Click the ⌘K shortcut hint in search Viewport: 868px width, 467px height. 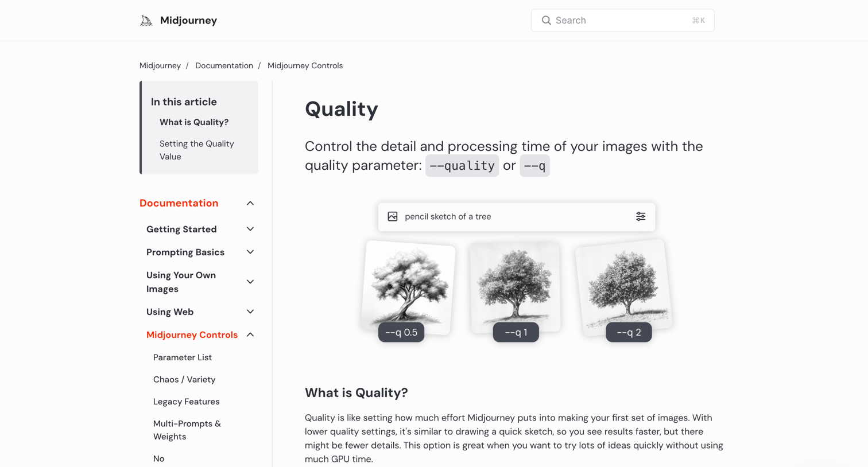(698, 21)
